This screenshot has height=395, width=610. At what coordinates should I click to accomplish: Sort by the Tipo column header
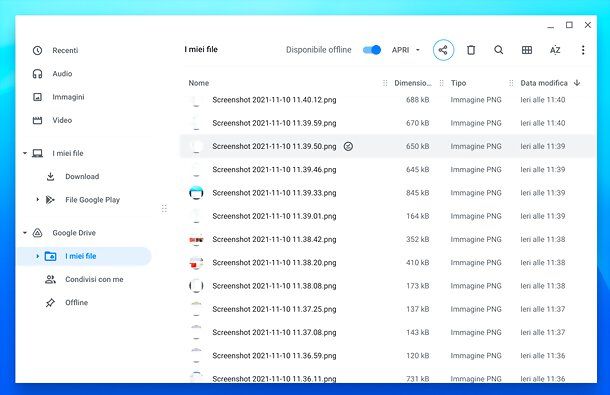click(458, 83)
